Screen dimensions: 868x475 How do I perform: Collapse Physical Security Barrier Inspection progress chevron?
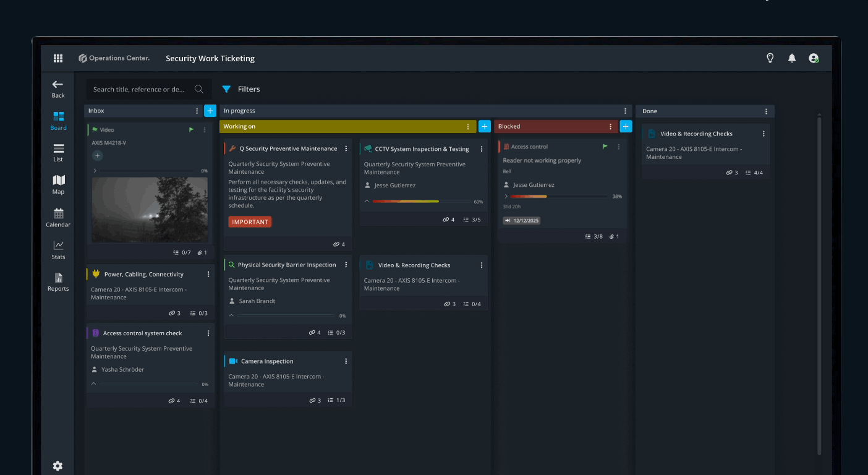[x=231, y=315]
